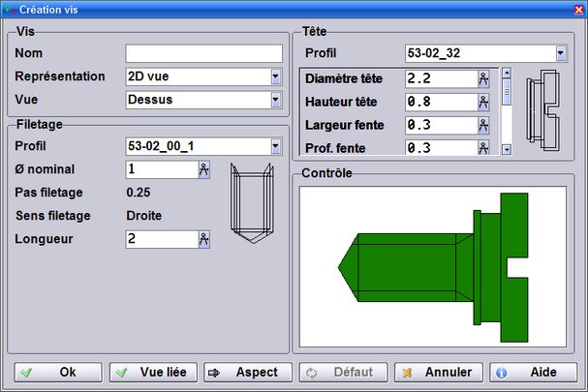Open the Filetage Profil dropdown
Image resolution: width=588 pixels, height=392 pixels.
point(276,146)
